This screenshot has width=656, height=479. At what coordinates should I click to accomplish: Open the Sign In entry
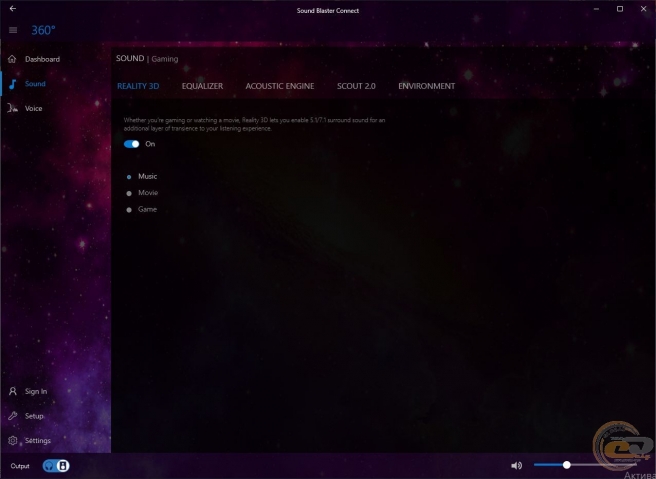[x=36, y=391]
